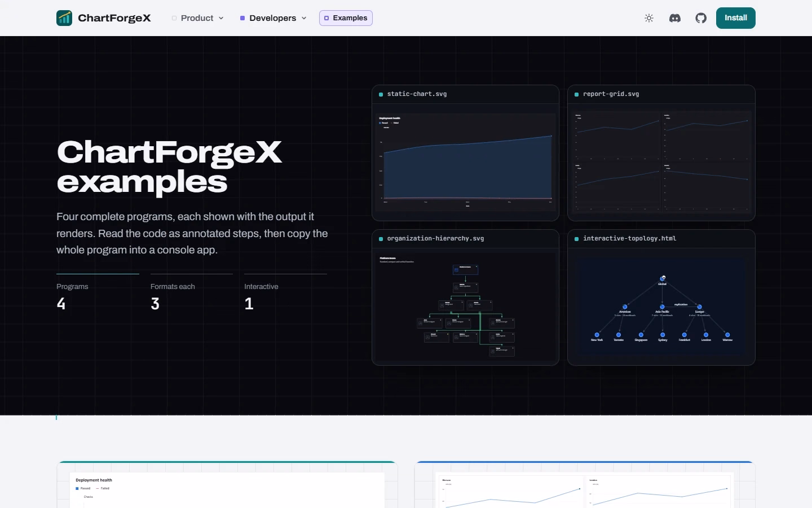Click the Programs stat value 4
This screenshot has height=508, width=812.
tap(61, 304)
